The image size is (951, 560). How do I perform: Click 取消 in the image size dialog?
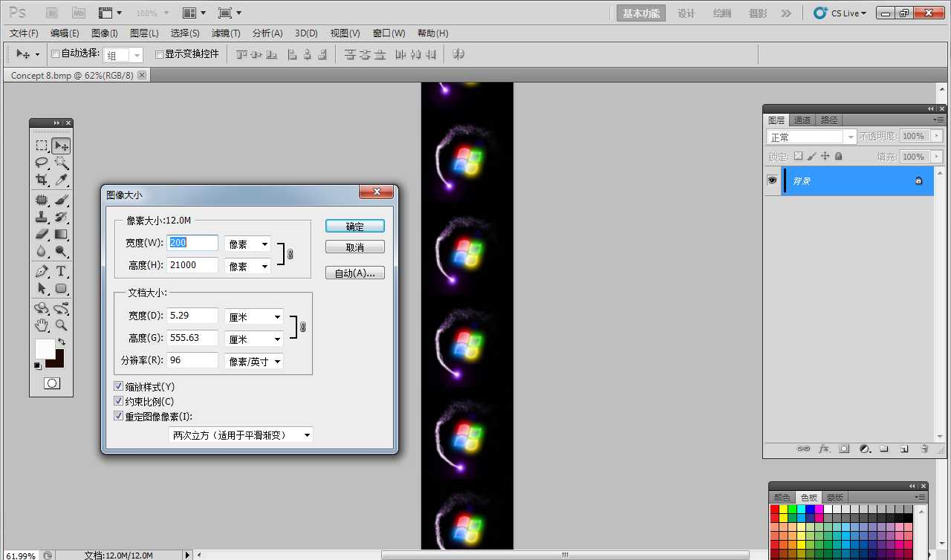pos(355,247)
